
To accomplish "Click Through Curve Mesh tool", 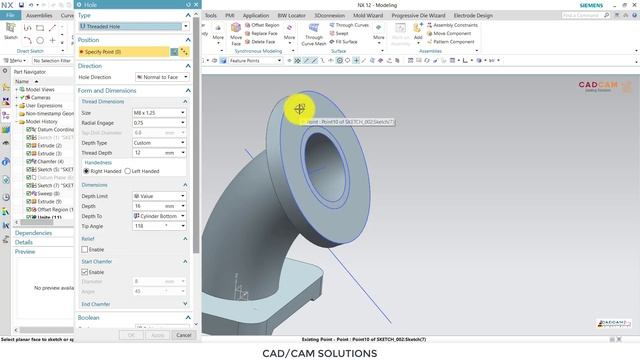I will coord(313,34).
